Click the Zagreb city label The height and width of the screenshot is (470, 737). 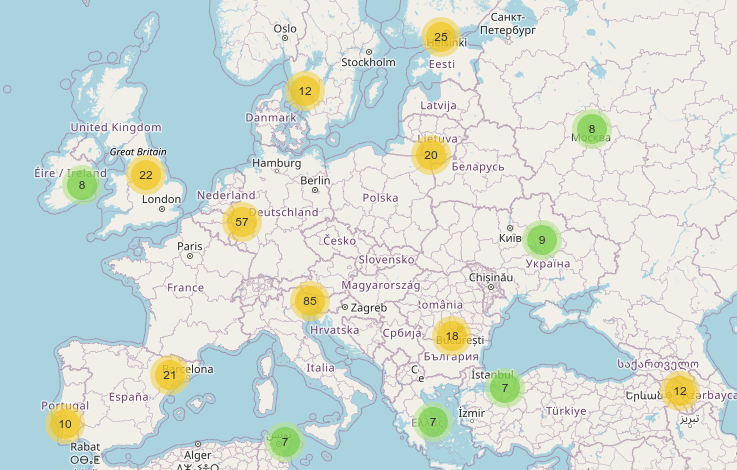pos(369,308)
